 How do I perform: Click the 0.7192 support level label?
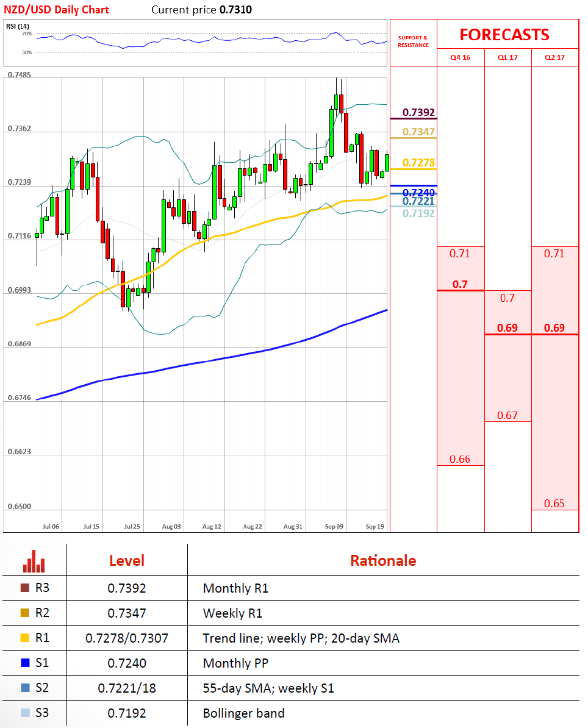418,213
